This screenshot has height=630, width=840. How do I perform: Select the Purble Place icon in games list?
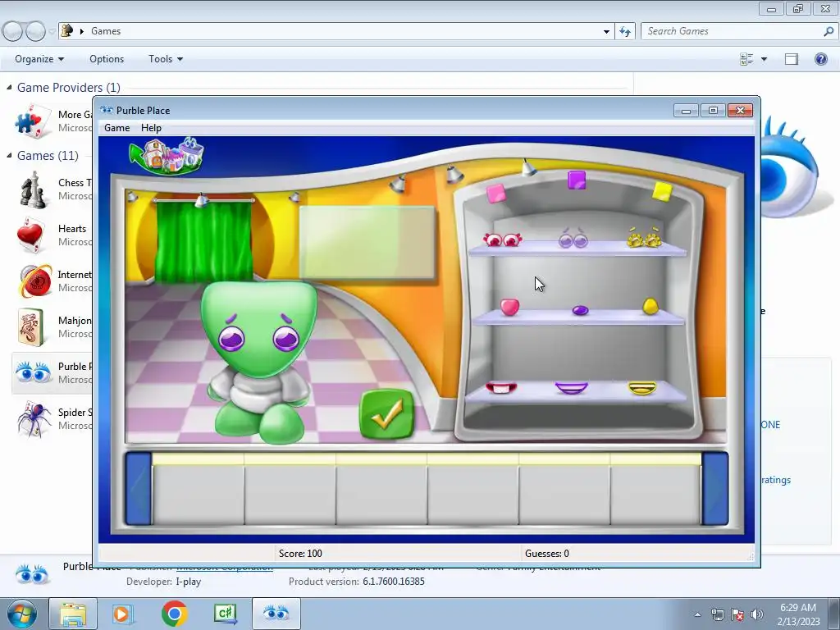33,372
